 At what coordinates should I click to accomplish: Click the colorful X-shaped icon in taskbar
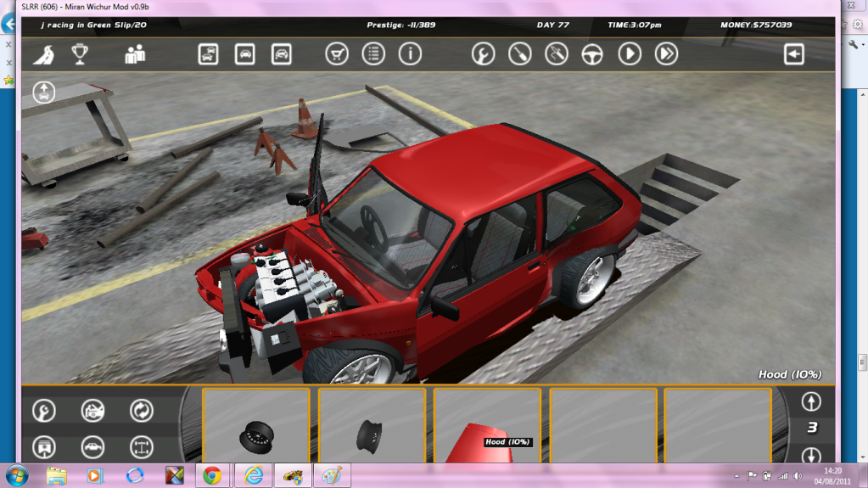point(175,476)
